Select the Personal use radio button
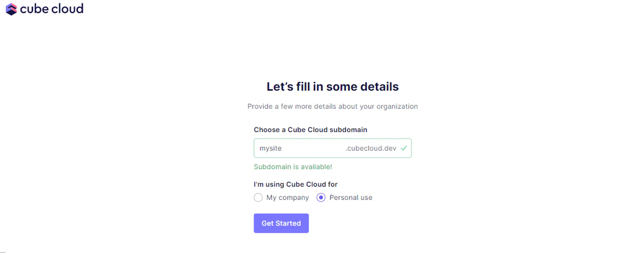The width and height of the screenshot is (644, 253). click(321, 197)
